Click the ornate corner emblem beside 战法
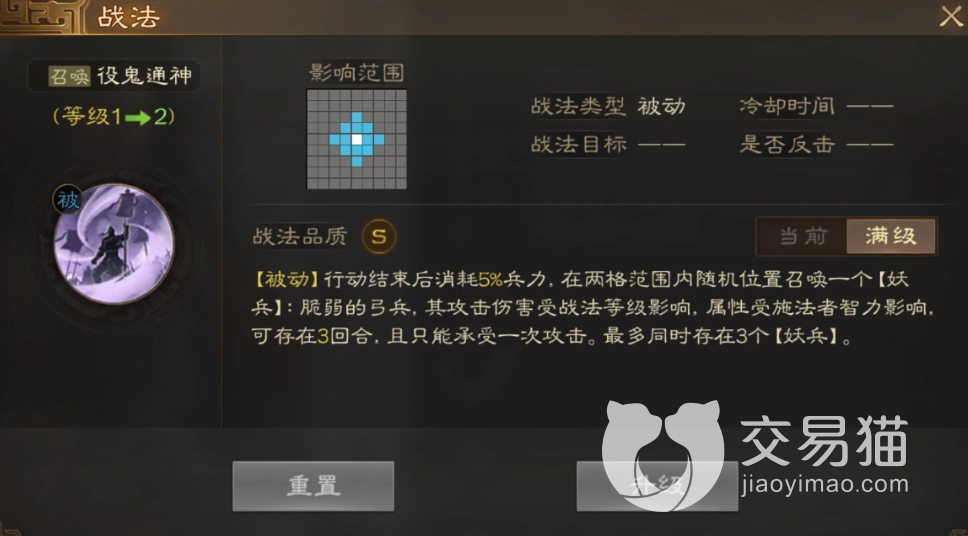The width and height of the screenshot is (968, 536). click(41, 17)
